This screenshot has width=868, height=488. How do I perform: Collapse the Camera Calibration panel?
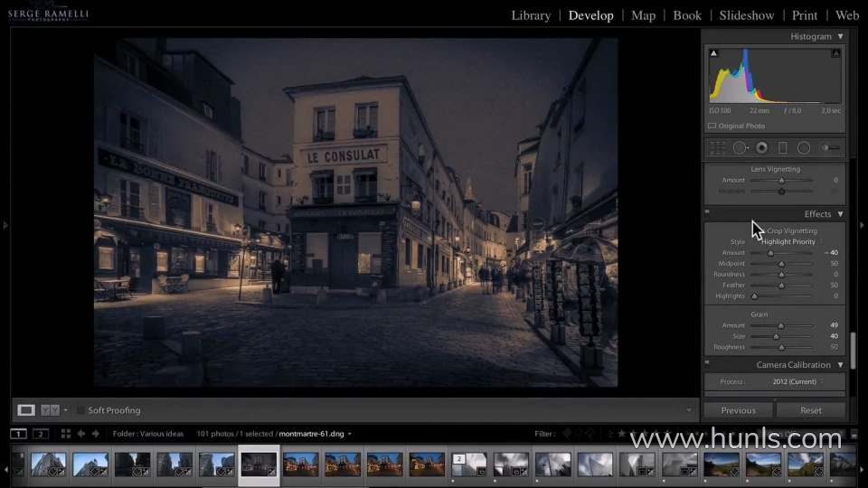click(840, 365)
